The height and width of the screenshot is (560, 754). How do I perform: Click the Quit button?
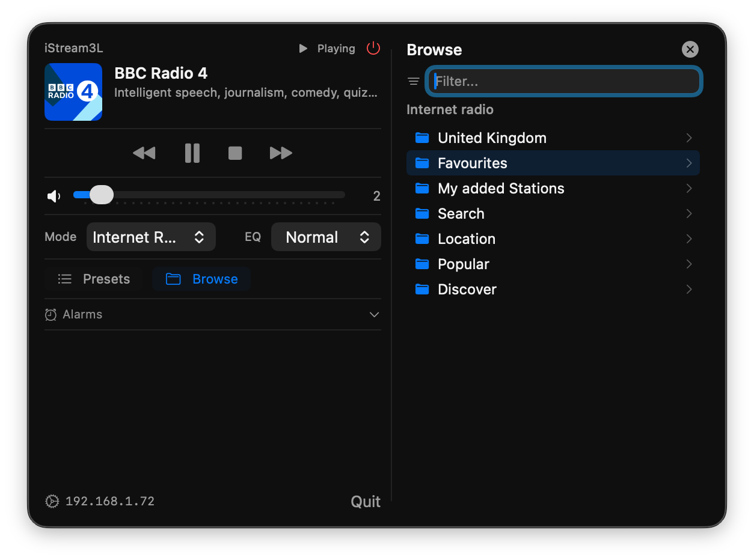(366, 502)
